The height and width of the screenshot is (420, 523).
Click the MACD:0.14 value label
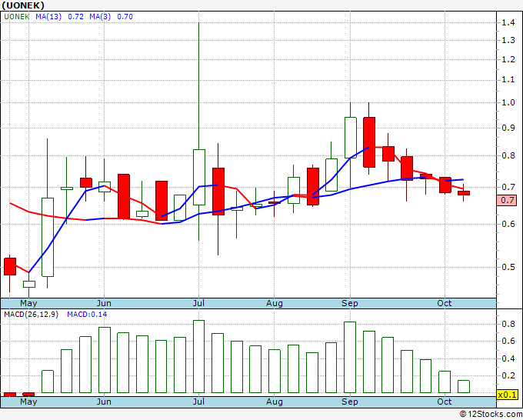coord(86,314)
